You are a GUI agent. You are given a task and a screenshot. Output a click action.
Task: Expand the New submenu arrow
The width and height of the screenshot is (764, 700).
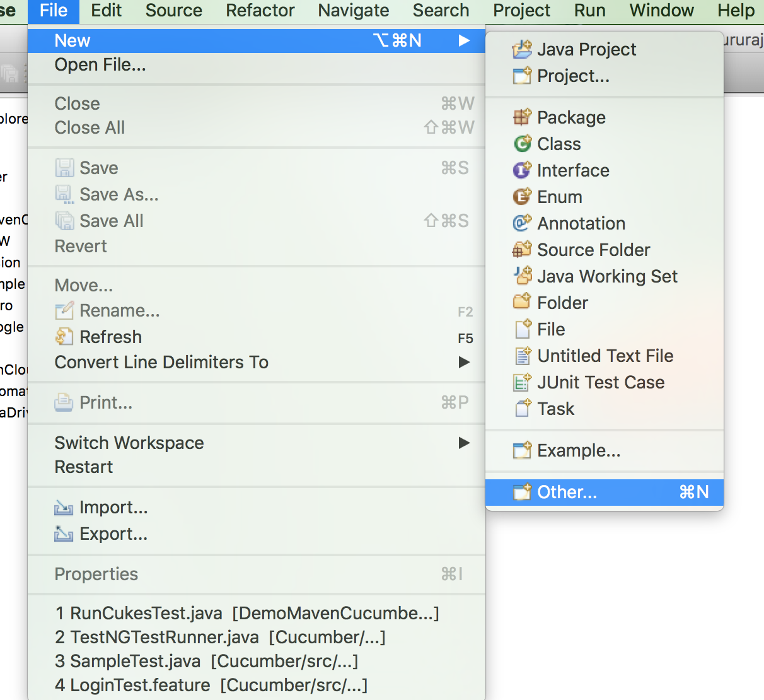pos(465,40)
